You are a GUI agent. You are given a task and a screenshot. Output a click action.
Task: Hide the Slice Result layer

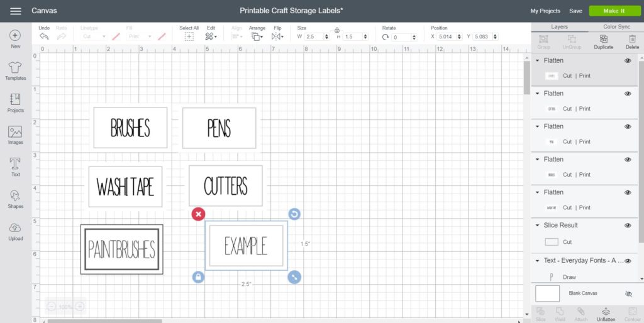tap(627, 225)
